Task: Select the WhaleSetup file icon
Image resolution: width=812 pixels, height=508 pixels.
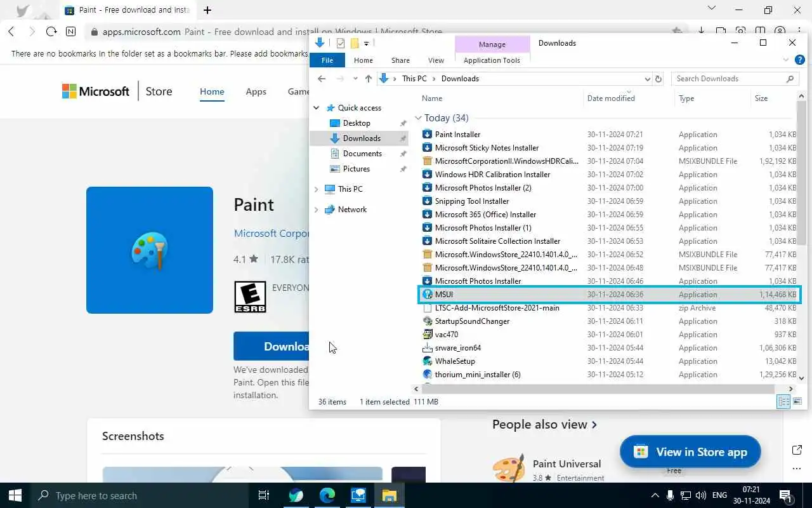Action: pyautogui.click(x=428, y=361)
